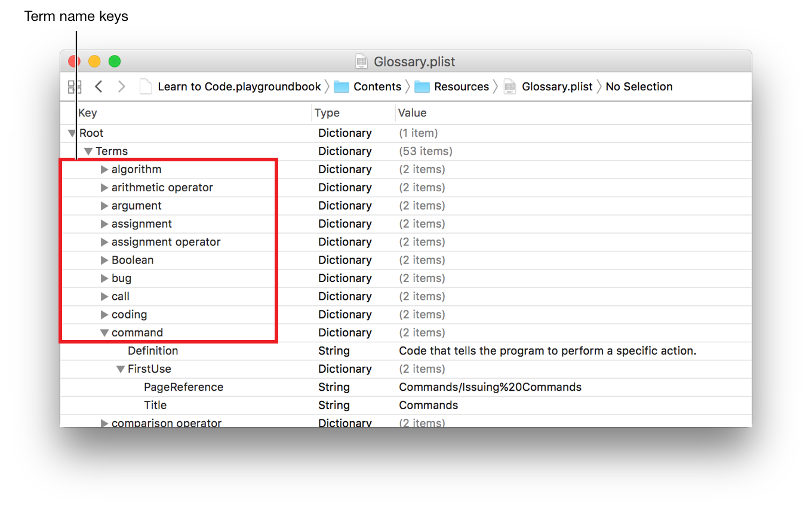The image size is (812, 509).
Task: Collapse the command entry triangle
Action: coord(104,333)
